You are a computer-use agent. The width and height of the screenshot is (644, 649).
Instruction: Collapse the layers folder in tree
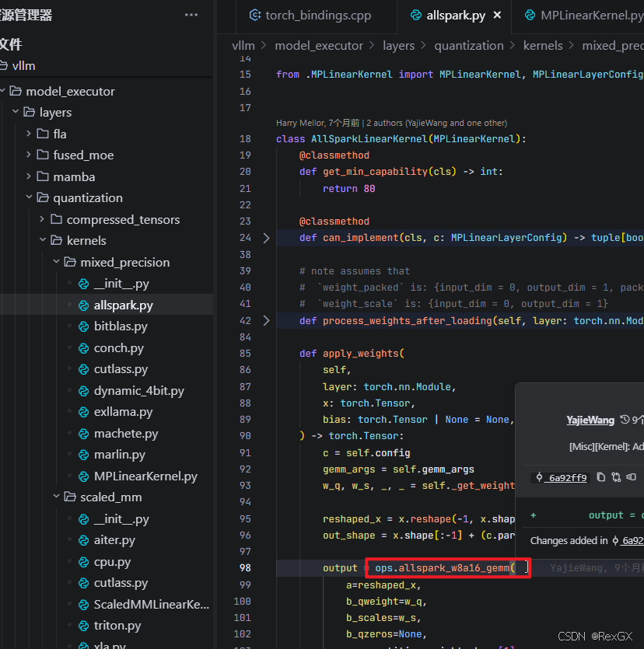[16, 112]
